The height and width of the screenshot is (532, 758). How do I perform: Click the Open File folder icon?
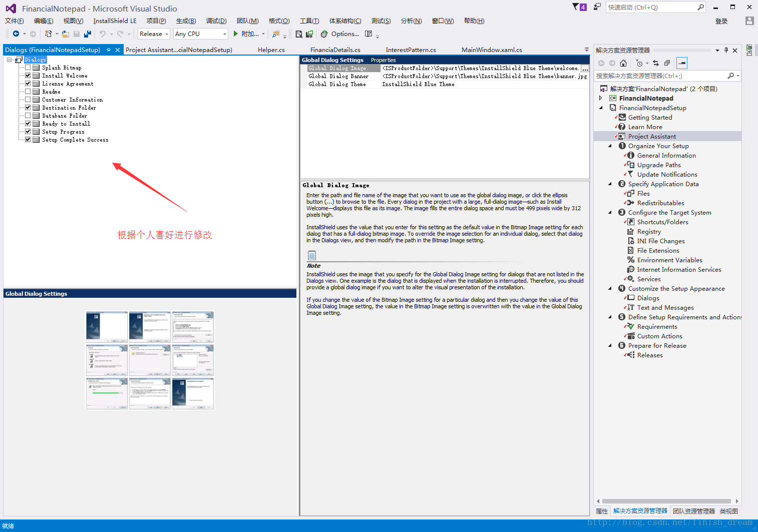point(65,34)
